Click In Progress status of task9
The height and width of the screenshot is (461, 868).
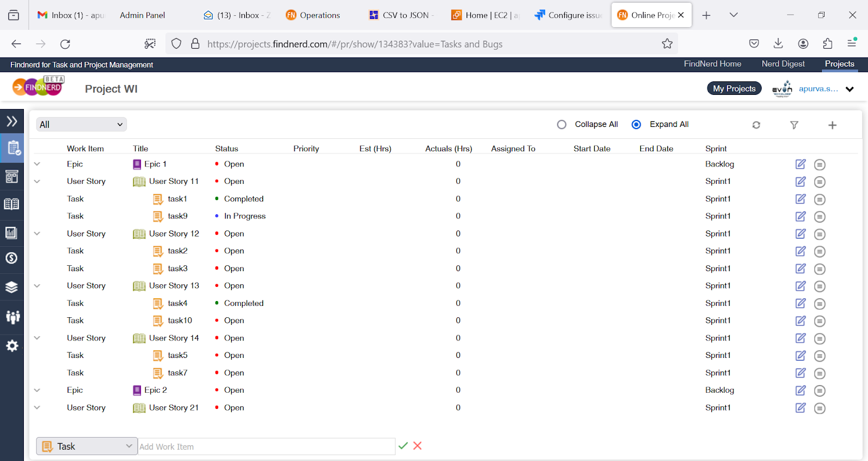click(x=245, y=216)
